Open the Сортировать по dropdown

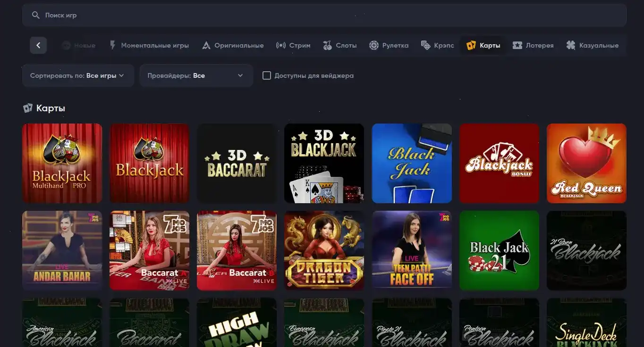click(x=77, y=75)
